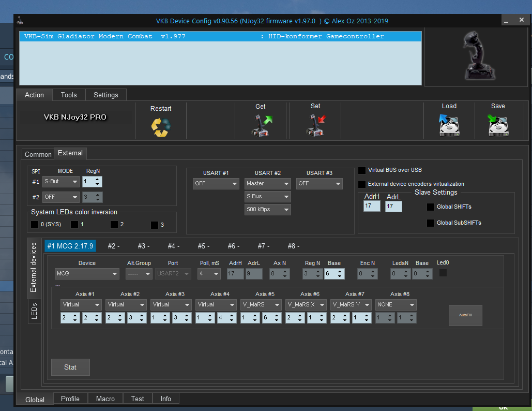Viewport: 532px width, 411px height.
Task: Click the Save disk icon
Action: (x=498, y=125)
